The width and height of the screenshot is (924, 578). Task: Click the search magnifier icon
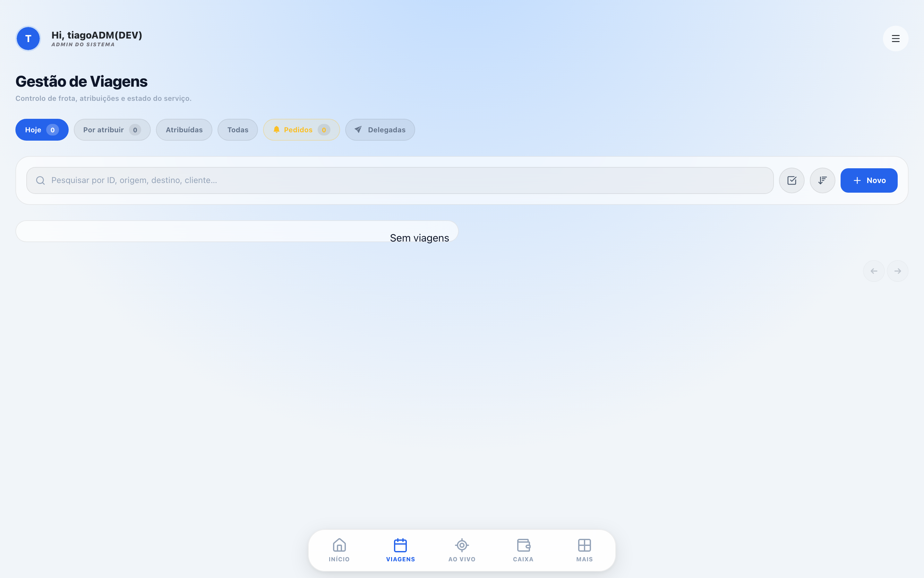(40, 180)
